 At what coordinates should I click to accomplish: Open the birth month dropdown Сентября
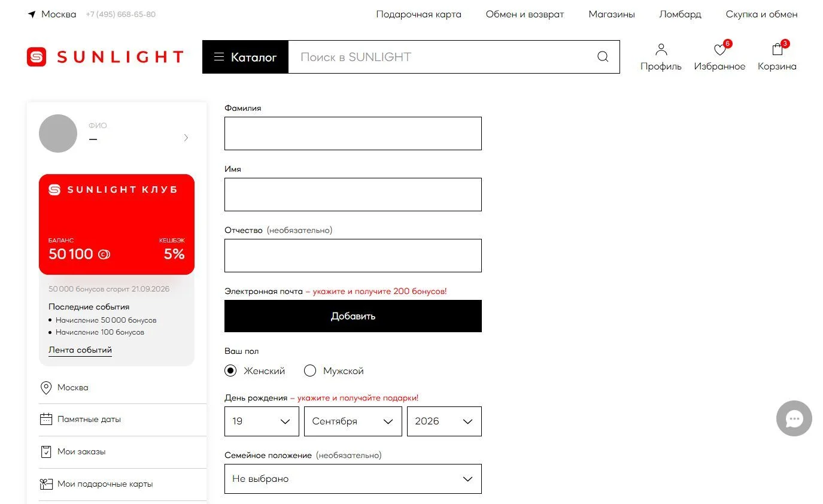tap(353, 421)
